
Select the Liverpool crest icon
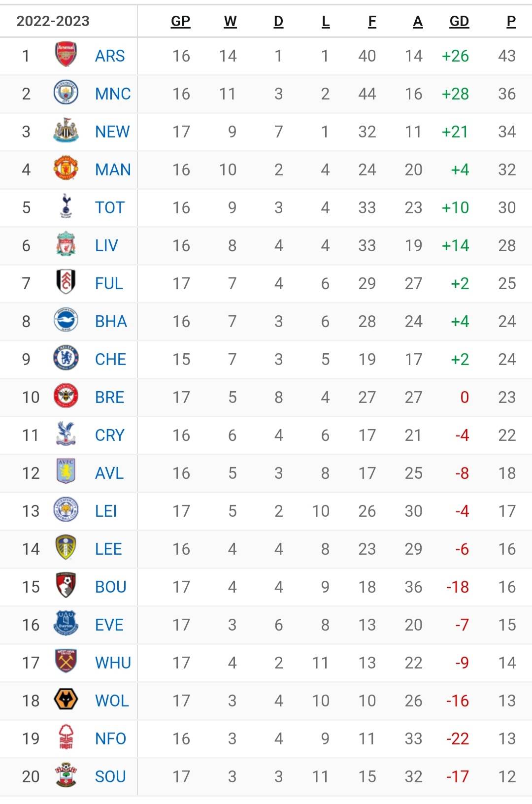[x=66, y=244]
